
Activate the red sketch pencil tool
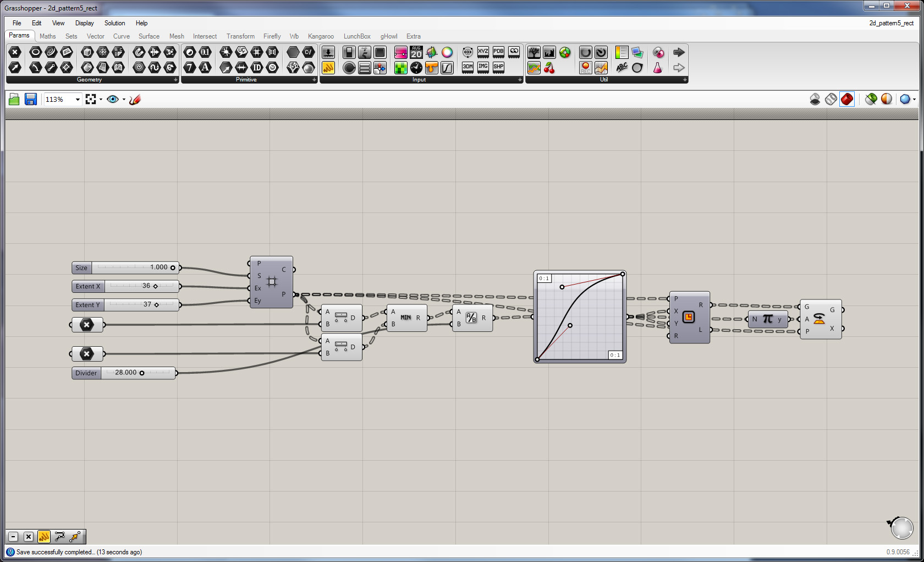coord(135,99)
